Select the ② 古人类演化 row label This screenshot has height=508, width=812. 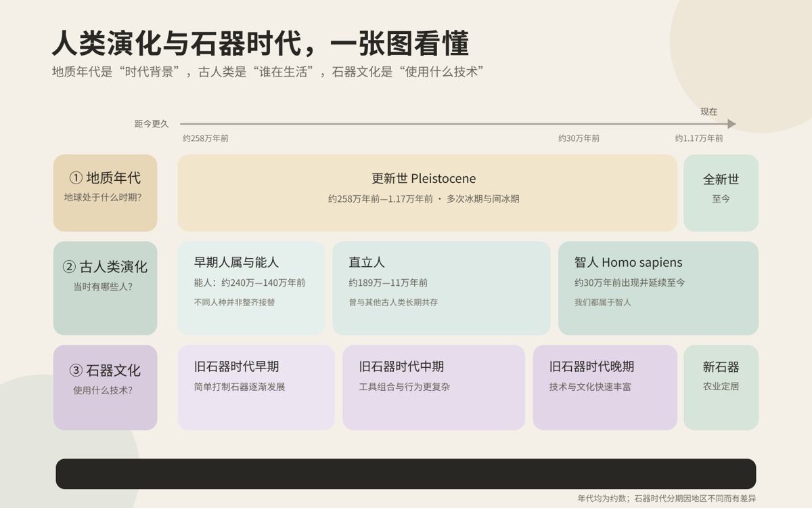(105, 288)
